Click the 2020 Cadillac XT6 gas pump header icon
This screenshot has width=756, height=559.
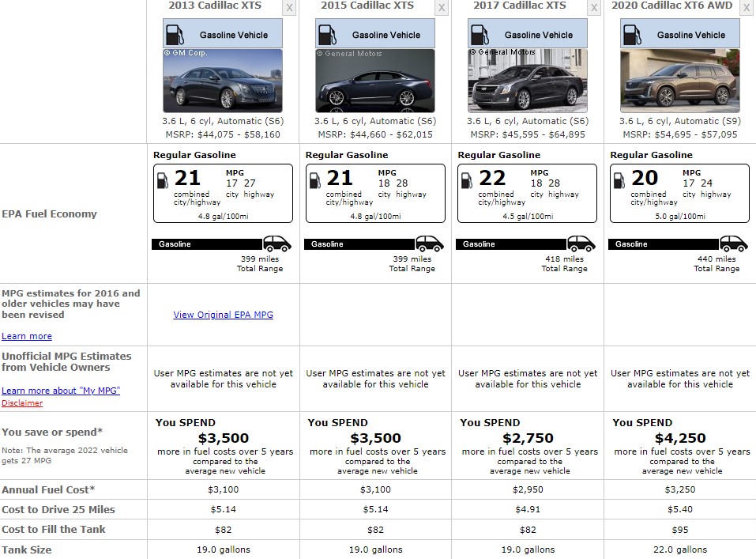632,35
